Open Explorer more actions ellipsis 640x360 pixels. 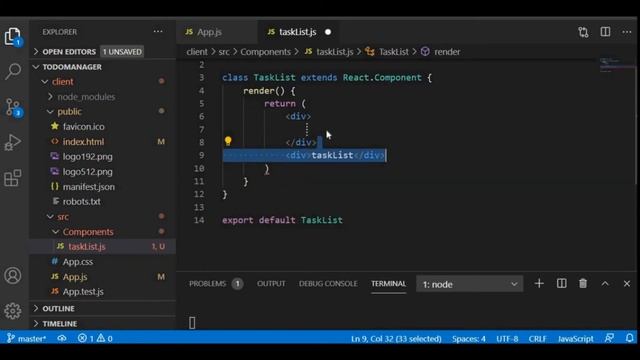[158, 32]
